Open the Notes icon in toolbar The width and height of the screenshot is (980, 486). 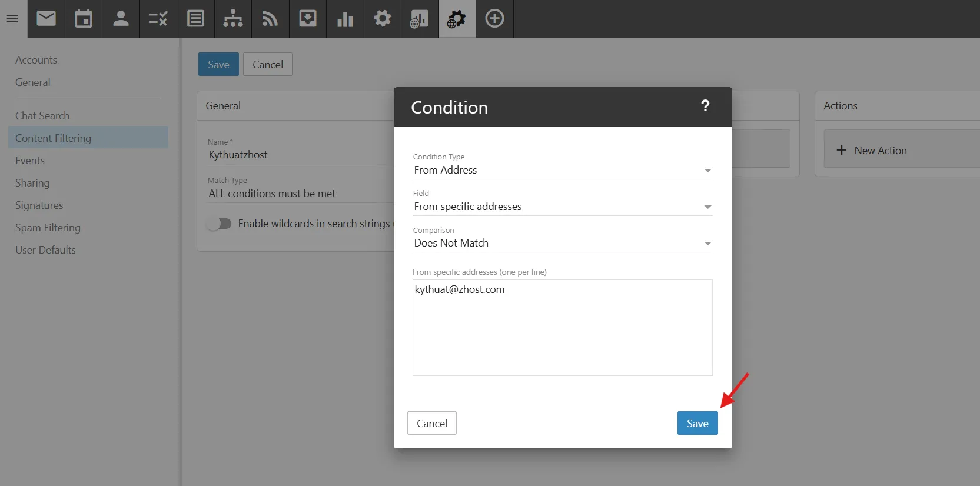tap(195, 19)
